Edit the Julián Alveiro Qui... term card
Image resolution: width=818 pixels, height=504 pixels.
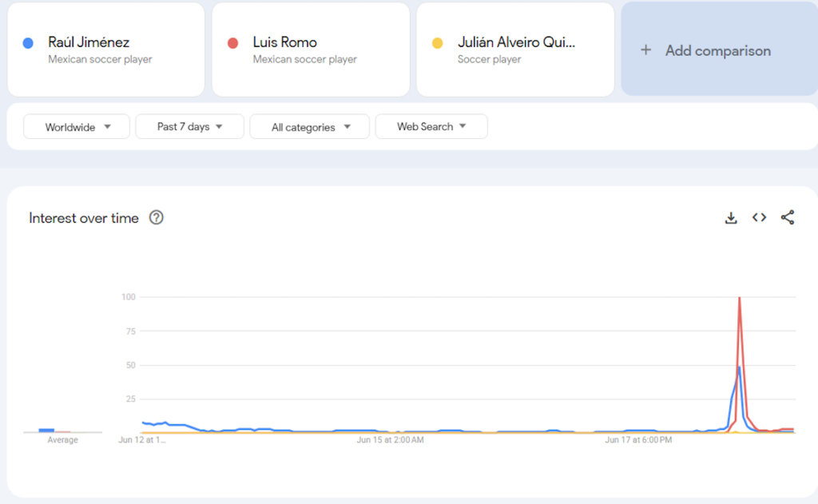(x=515, y=50)
